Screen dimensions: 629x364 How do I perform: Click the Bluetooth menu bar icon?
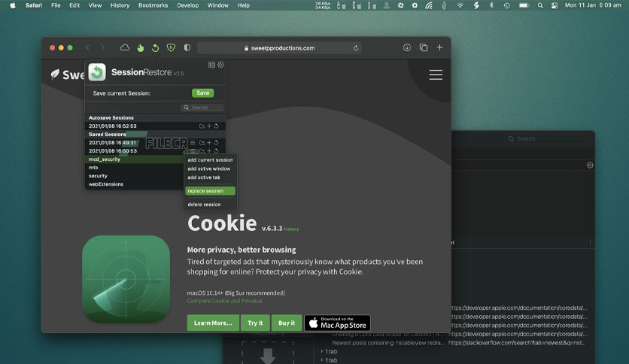point(491,5)
